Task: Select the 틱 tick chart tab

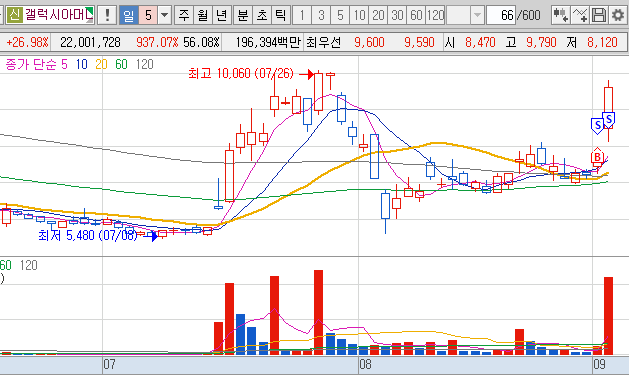Action: 280,15
